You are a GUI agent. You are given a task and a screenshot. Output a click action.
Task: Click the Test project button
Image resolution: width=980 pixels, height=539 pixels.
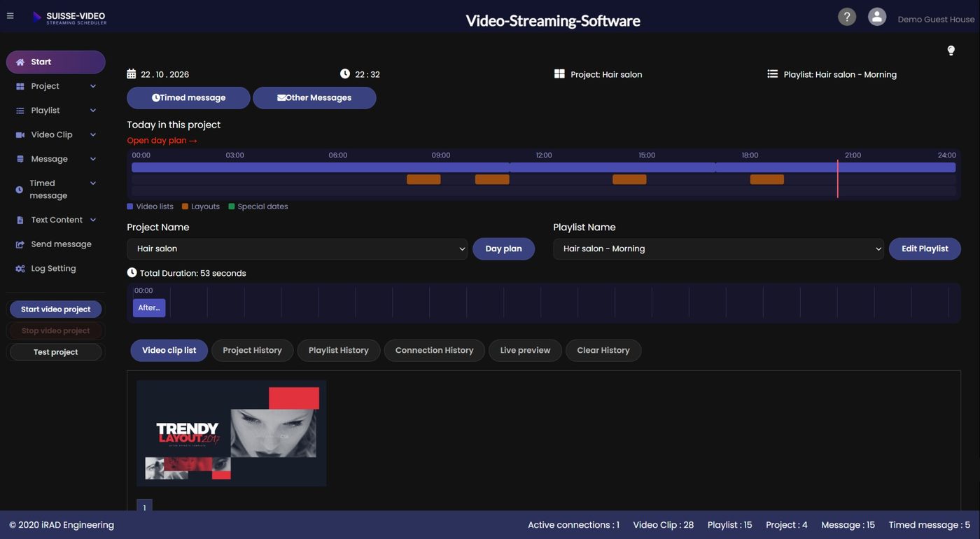click(56, 352)
